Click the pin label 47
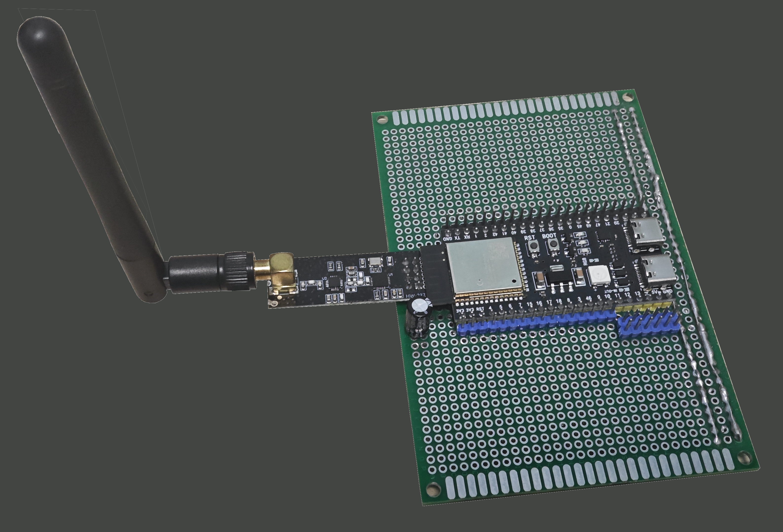 598,225
